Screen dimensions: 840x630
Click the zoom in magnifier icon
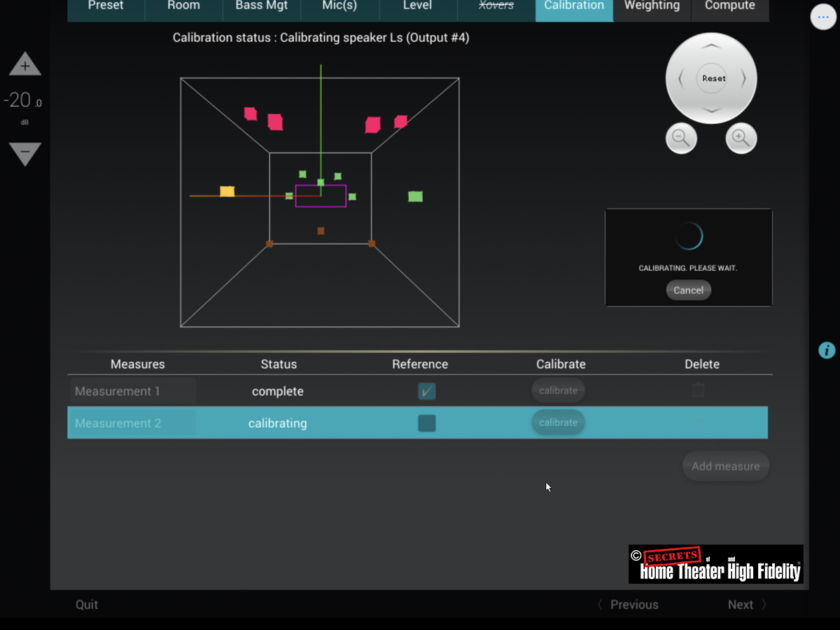click(741, 138)
